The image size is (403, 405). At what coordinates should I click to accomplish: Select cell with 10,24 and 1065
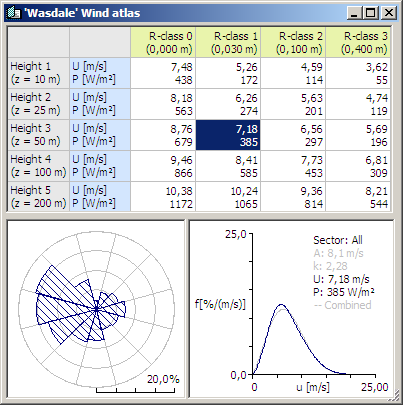point(228,197)
